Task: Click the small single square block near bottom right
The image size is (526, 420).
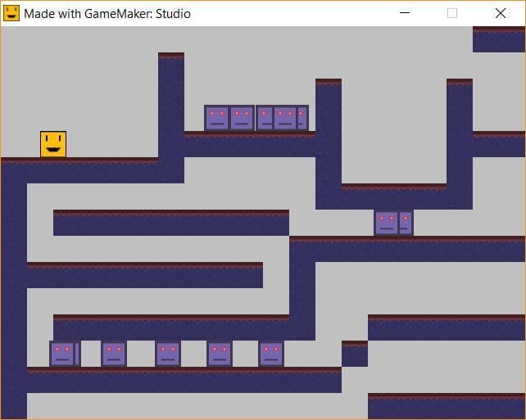Action: [x=355, y=354]
